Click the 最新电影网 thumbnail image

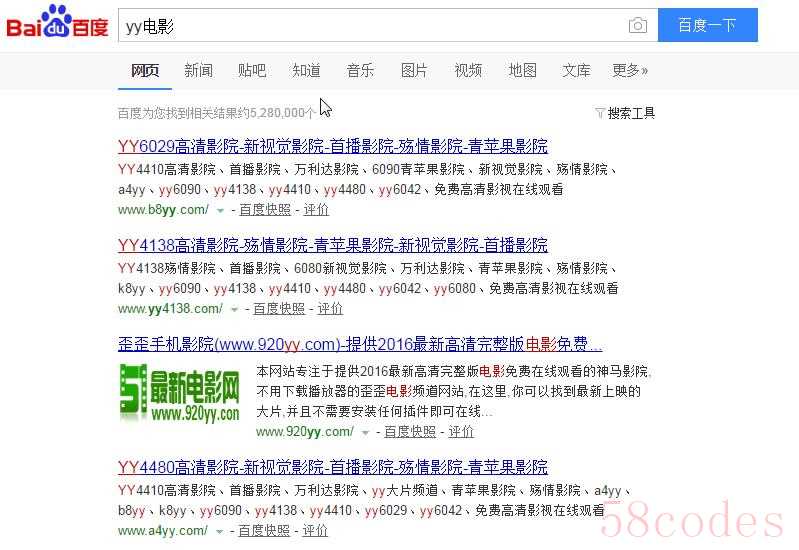tap(179, 393)
